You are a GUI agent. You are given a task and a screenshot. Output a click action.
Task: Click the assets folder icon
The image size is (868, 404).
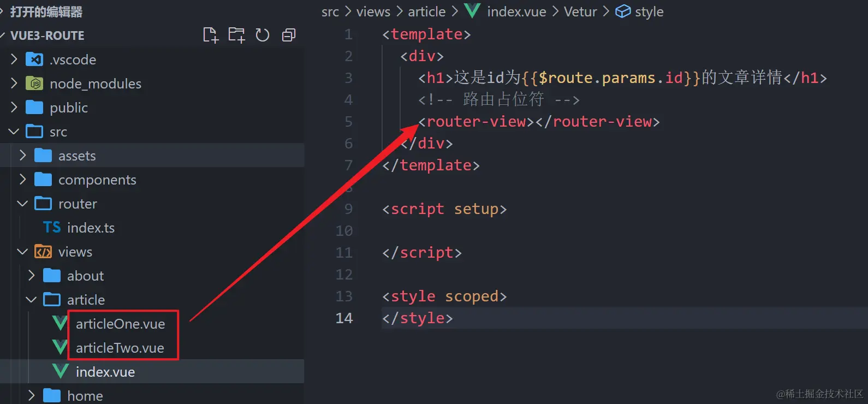tap(43, 155)
